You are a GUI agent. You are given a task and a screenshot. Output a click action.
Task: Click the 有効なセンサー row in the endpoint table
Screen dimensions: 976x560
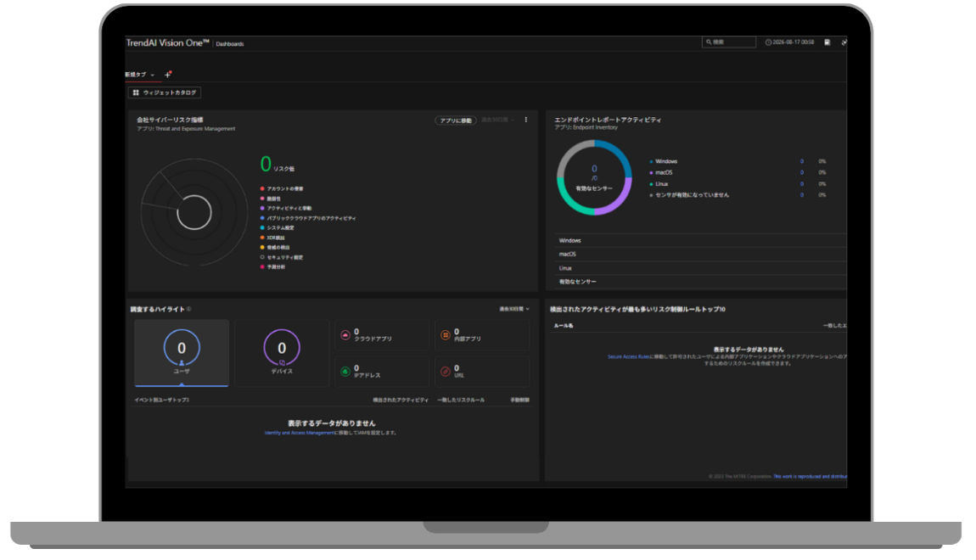(700, 282)
